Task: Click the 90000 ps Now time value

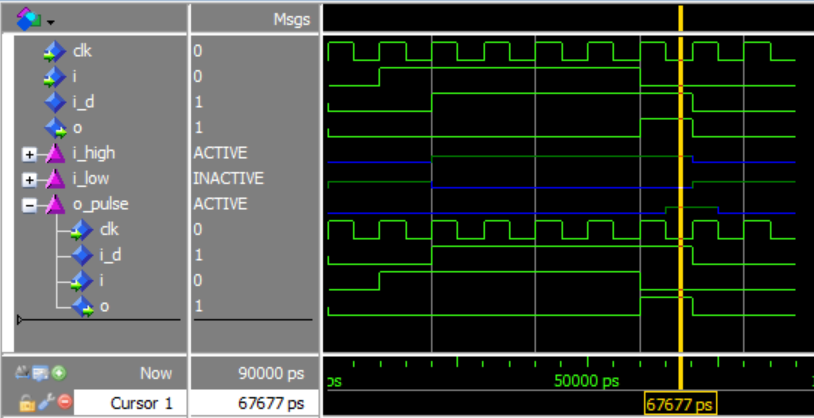Action: 271,373
